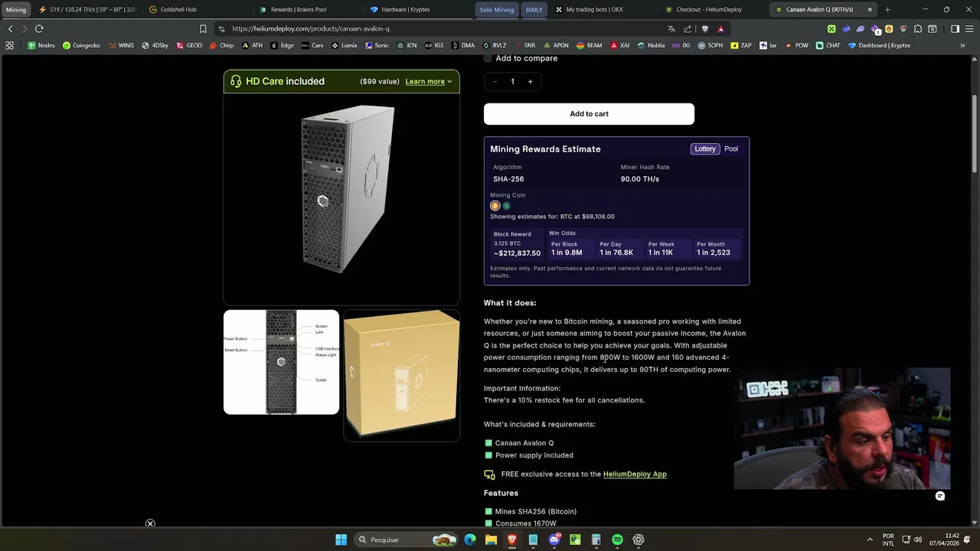The width and height of the screenshot is (980, 551).
Task: Tick the Add to compare checkbox
Action: 488,58
